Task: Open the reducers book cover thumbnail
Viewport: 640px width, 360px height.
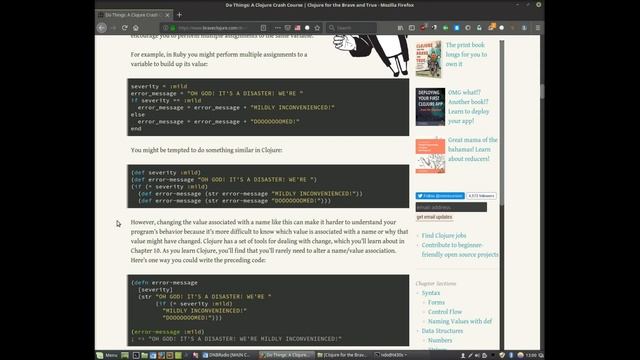Action: tap(430, 156)
